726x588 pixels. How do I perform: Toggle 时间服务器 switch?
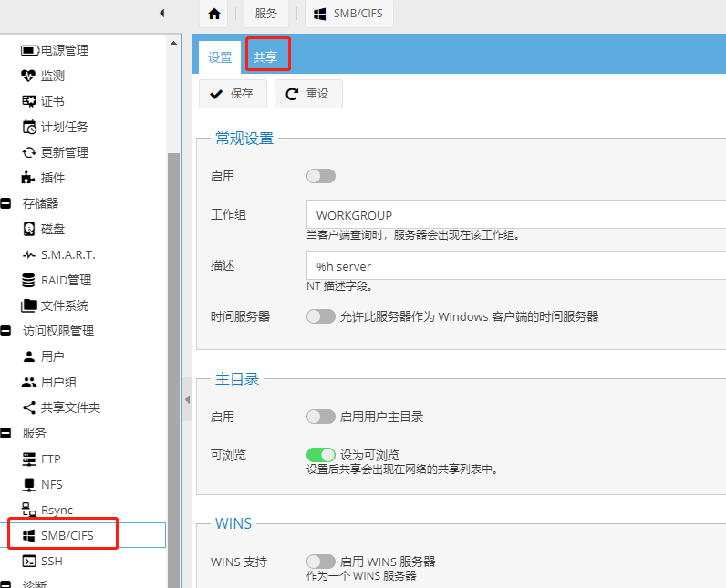321,316
